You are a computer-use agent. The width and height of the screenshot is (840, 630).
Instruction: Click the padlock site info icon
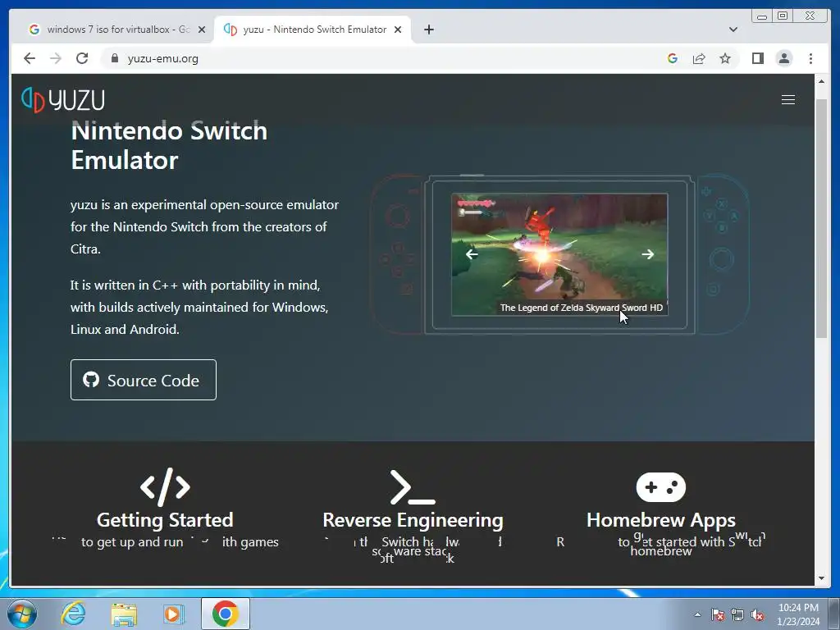click(x=114, y=58)
